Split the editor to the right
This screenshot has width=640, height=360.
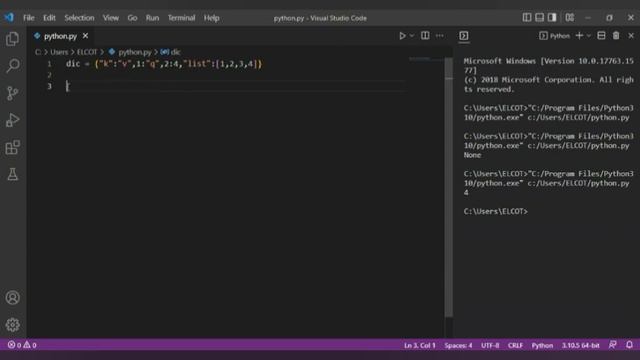pos(425,36)
